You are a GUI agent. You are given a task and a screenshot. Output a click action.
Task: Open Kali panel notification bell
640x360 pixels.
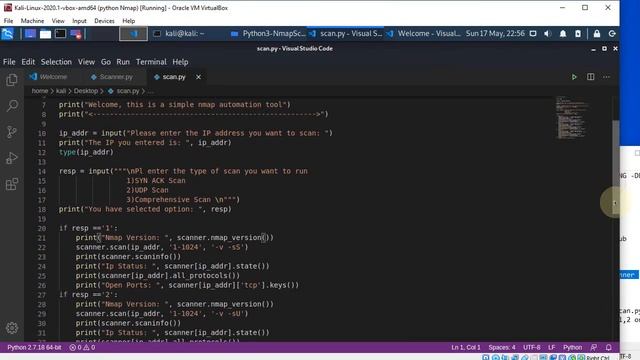[563, 34]
